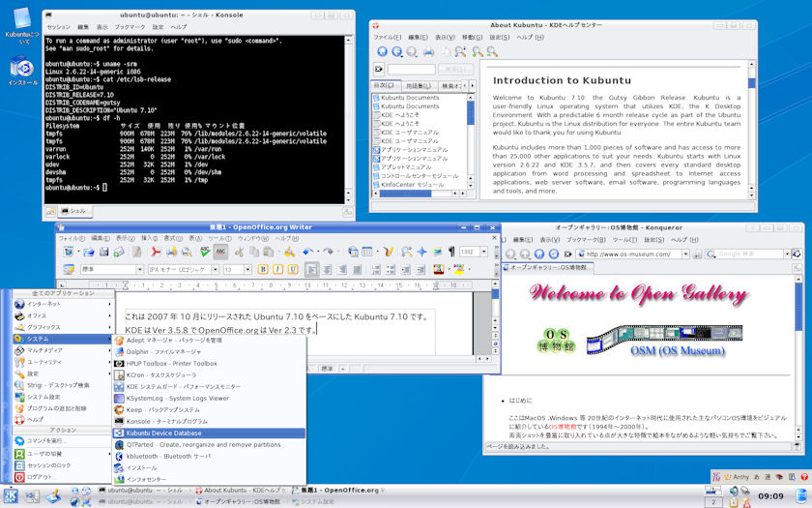Click OpenOffice.org Writer taskbar button
The image size is (812, 508).
coord(340,490)
